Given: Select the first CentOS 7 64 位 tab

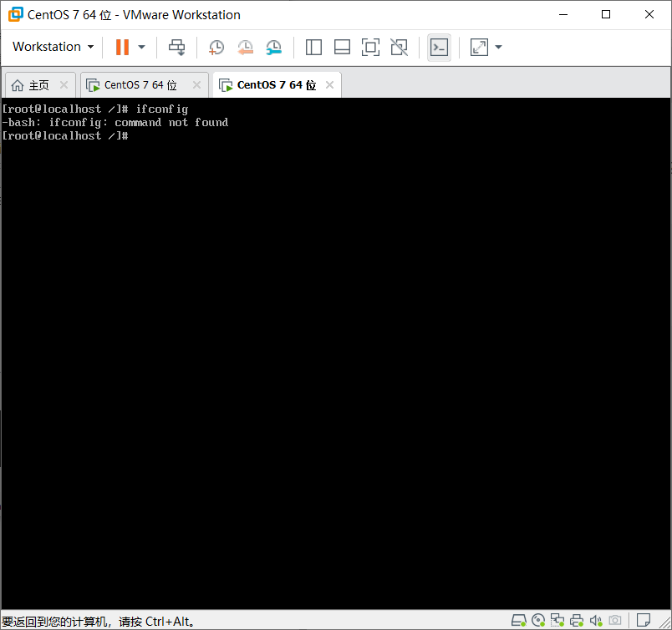Looking at the screenshot, I should [137, 84].
